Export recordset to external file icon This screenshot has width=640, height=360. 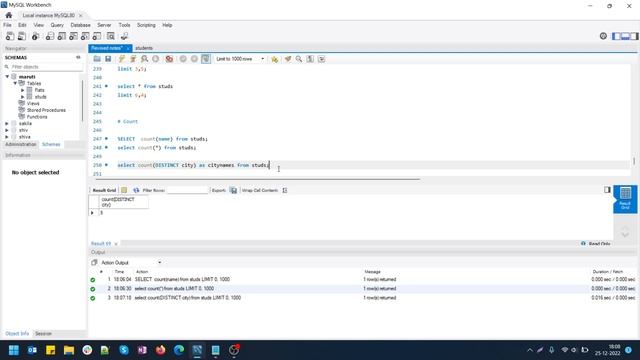pyautogui.click(x=233, y=190)
